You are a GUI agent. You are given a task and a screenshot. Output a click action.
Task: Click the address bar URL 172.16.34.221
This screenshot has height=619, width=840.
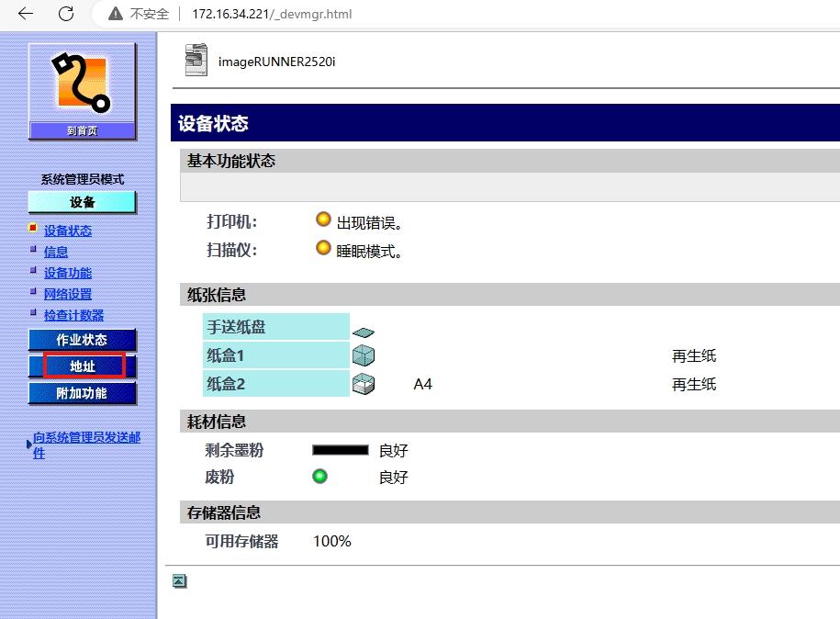click(272, 14)
